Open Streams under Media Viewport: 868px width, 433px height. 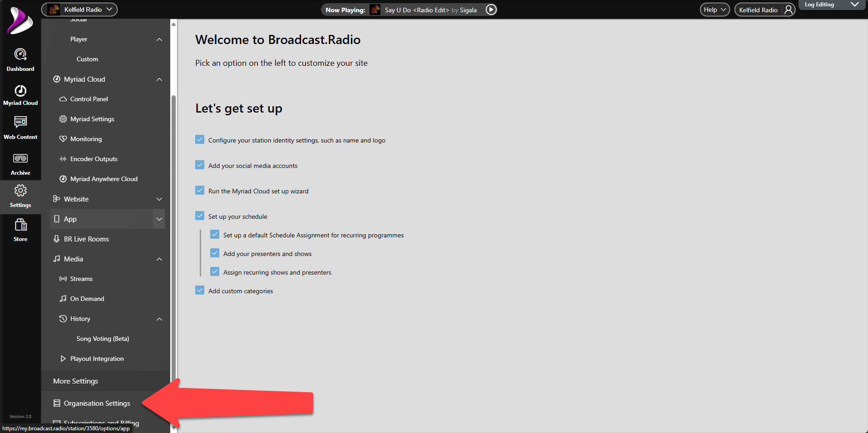(x=81, y=279)
